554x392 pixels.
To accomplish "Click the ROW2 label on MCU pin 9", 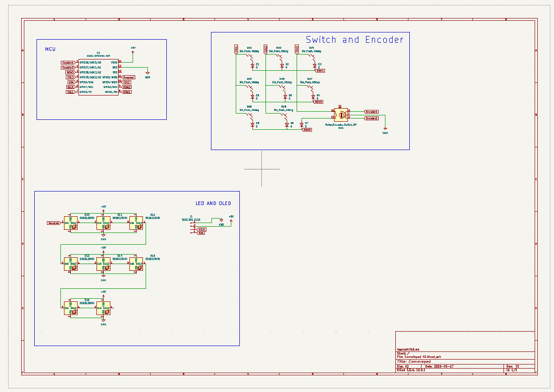I will tap(126, 87).
